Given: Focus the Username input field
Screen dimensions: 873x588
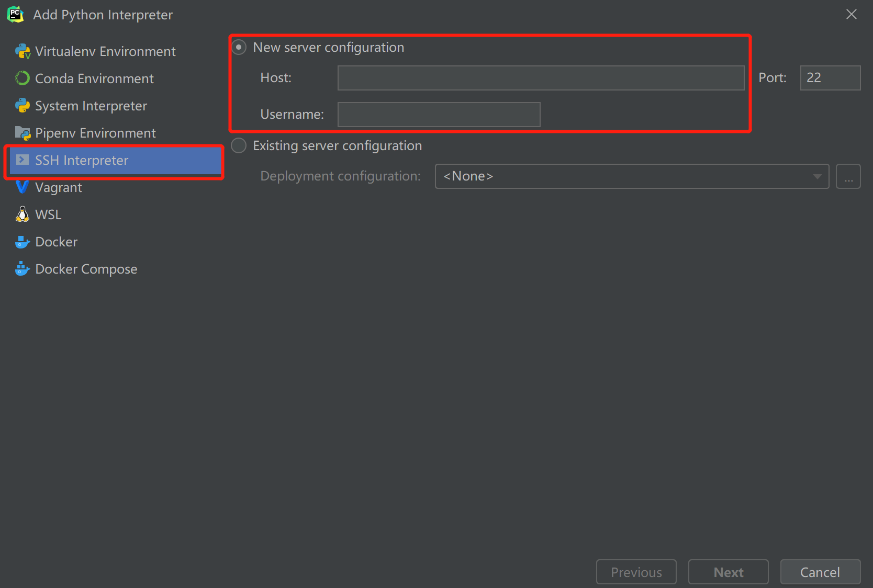Looking at the screenshot, I should tap(439, 115).
